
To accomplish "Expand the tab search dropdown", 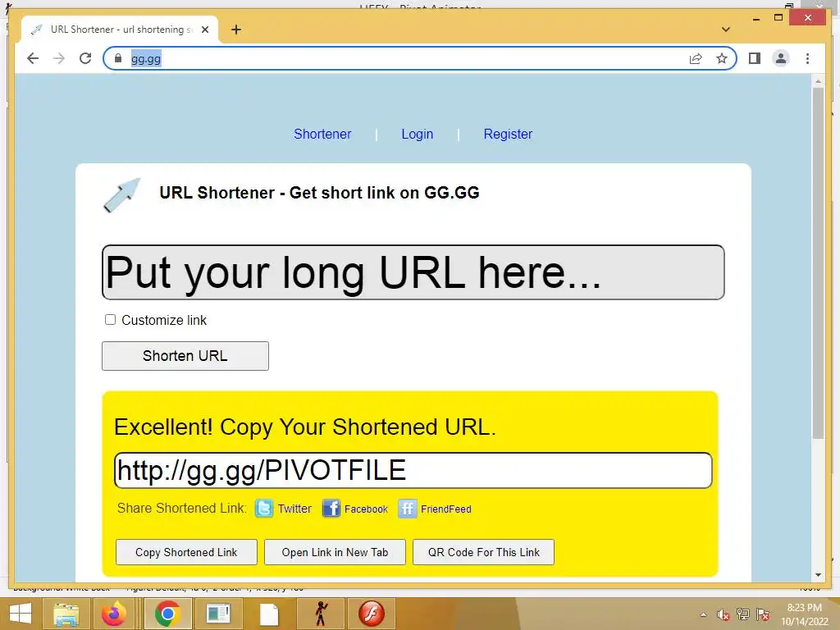I will [x=726, y=30].
